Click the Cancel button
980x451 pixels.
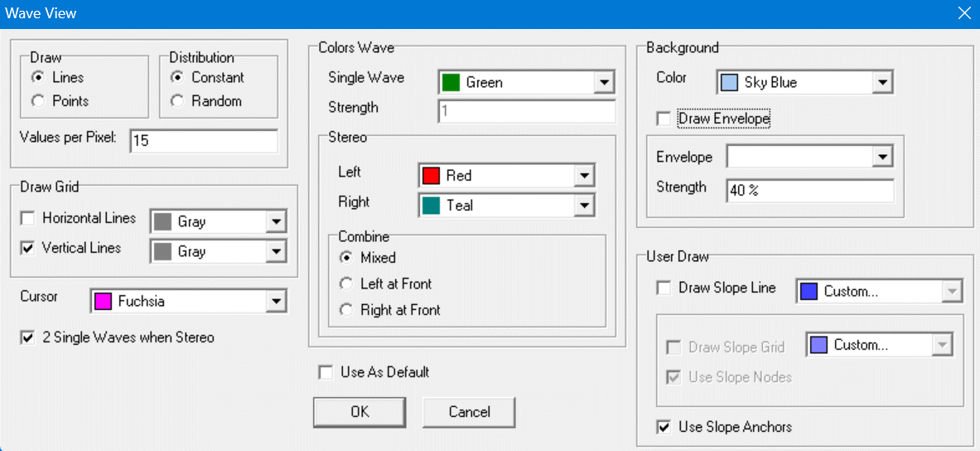(469, 412)
